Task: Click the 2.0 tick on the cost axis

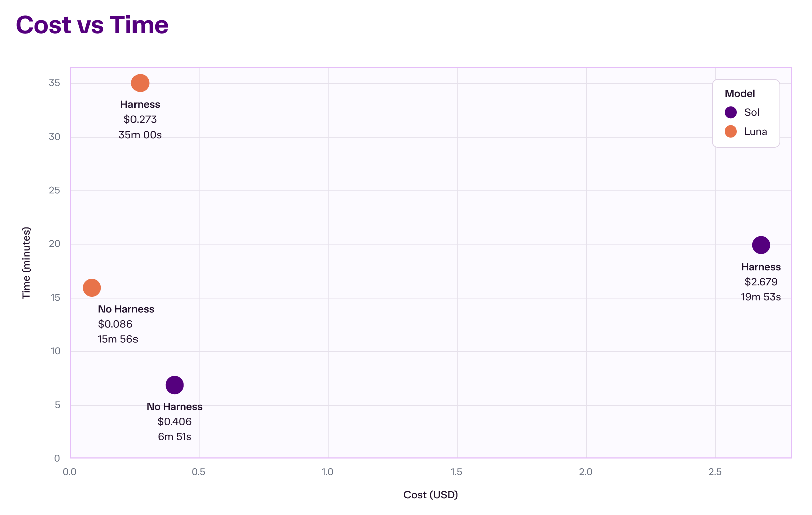Action: pos(586,472)
